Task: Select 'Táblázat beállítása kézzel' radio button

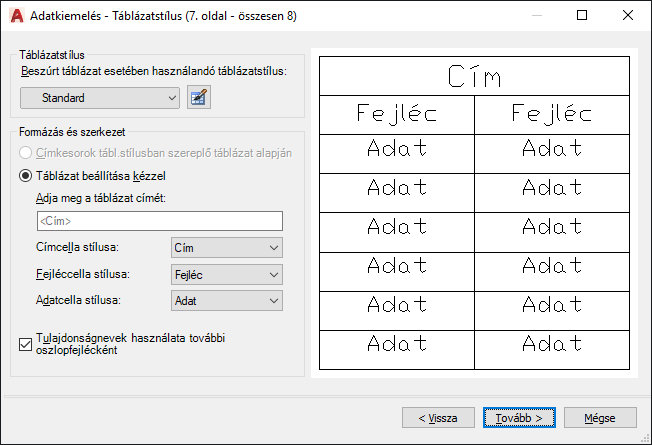Action: click(x=26, y=175)
